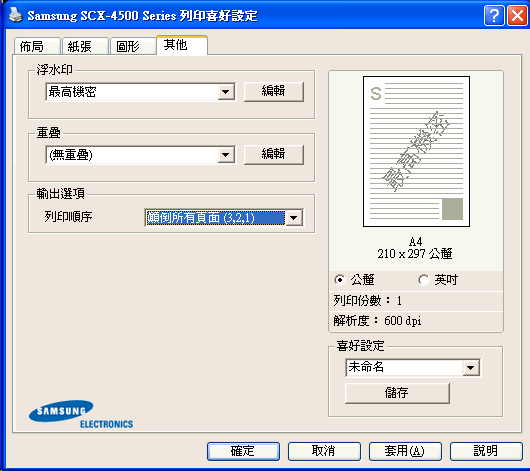Screen dimensions: 530x471
Task: Open the 浮水印 watermark dropdown
Action: (x=140, y=92)
